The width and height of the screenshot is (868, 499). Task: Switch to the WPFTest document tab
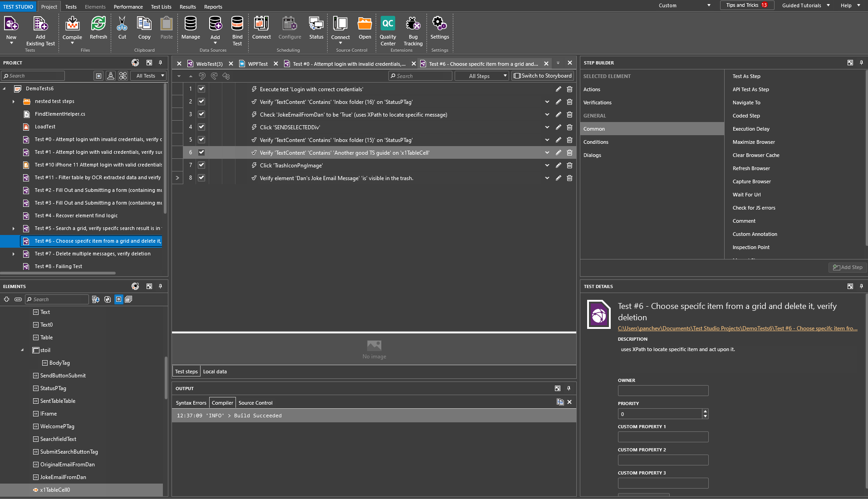(x=258, y=64)
